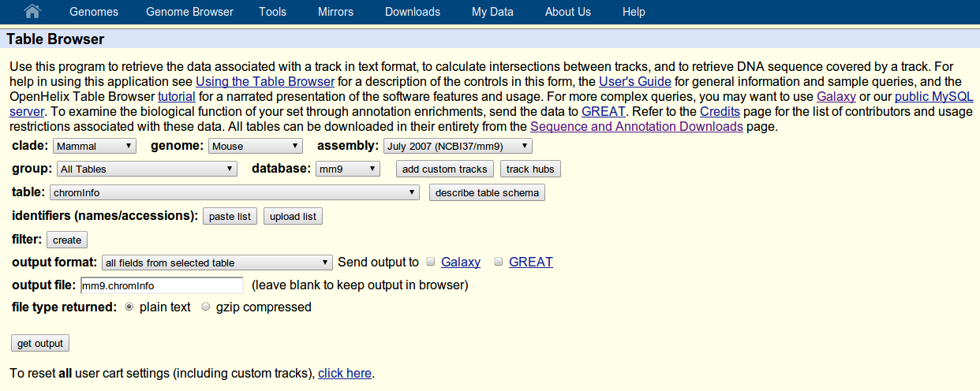Open the Galaxy link in the description
Image resolution: width=980 pixels, height=391 pixels.
(836, 96)
